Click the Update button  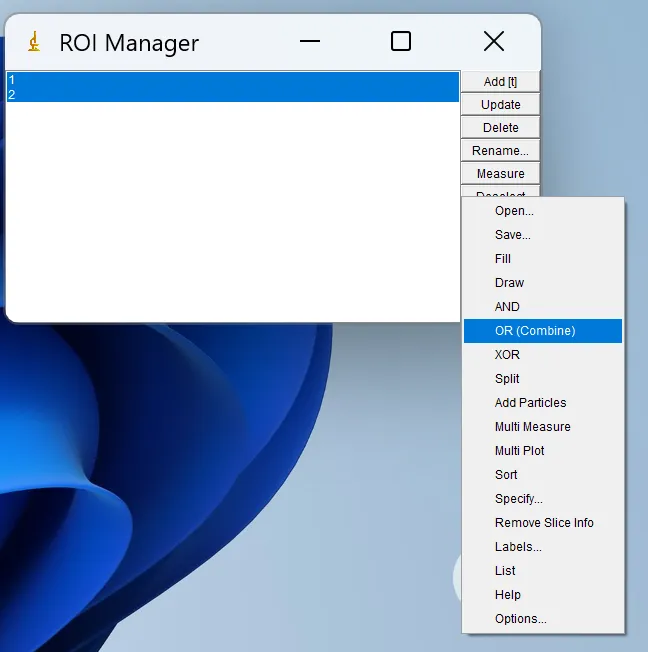tap(500, 104)
